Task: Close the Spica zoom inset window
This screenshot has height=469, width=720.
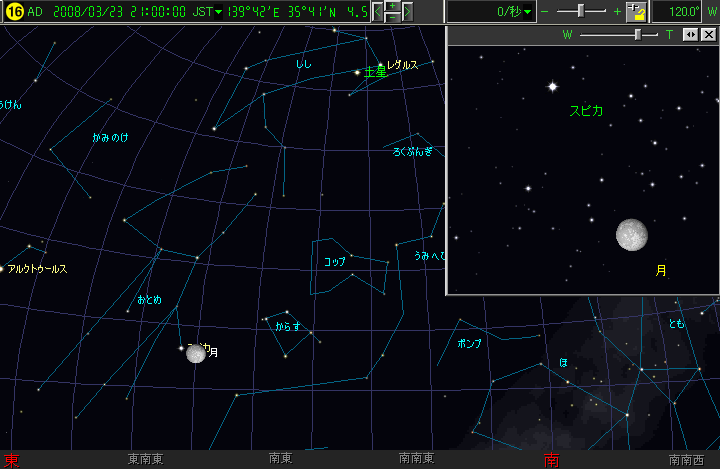Action: pos(708,34)
